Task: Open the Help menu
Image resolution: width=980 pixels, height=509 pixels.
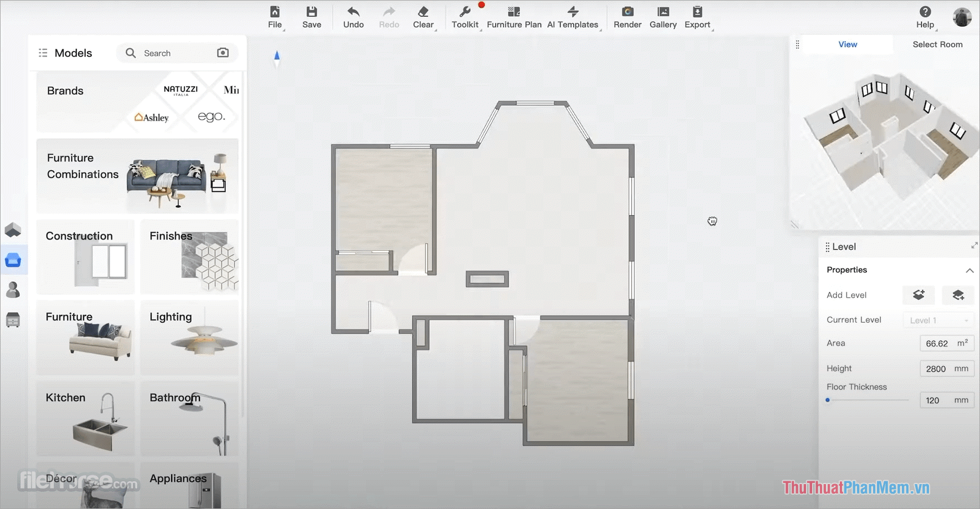Action: click(924, 17)
